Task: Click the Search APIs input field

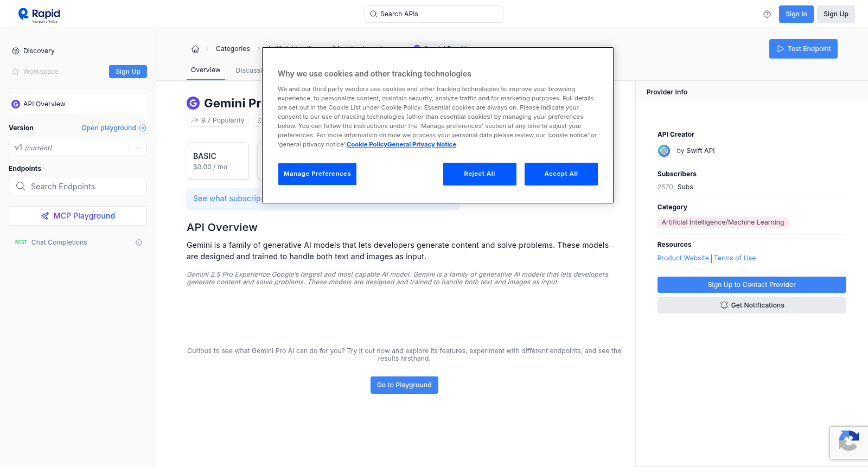Action: click(433, 14)
